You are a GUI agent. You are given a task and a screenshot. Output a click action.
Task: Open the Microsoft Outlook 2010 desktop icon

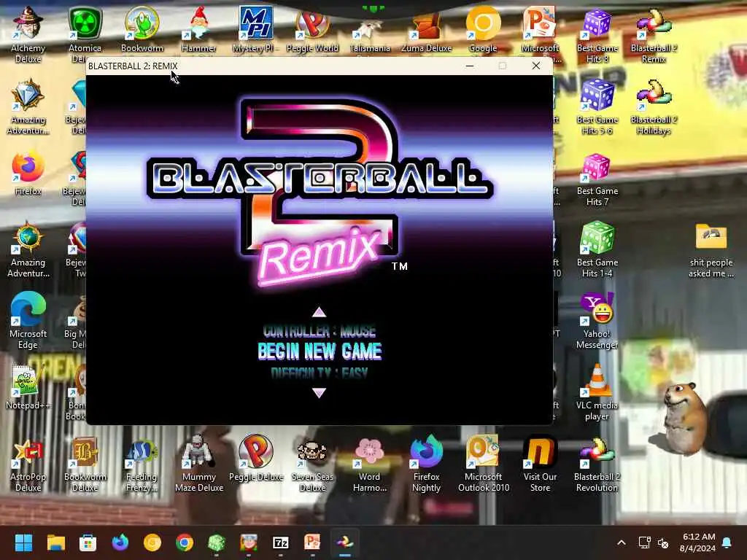coord(483,464)
